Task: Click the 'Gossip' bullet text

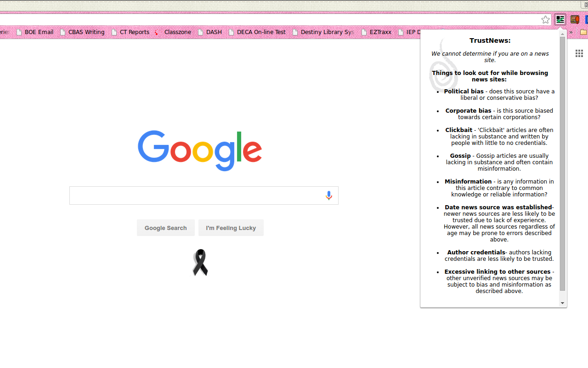Action: click(460, 156)
